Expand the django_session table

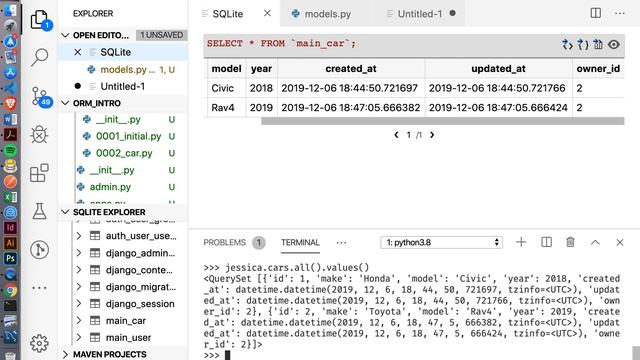tap(79, 304)
